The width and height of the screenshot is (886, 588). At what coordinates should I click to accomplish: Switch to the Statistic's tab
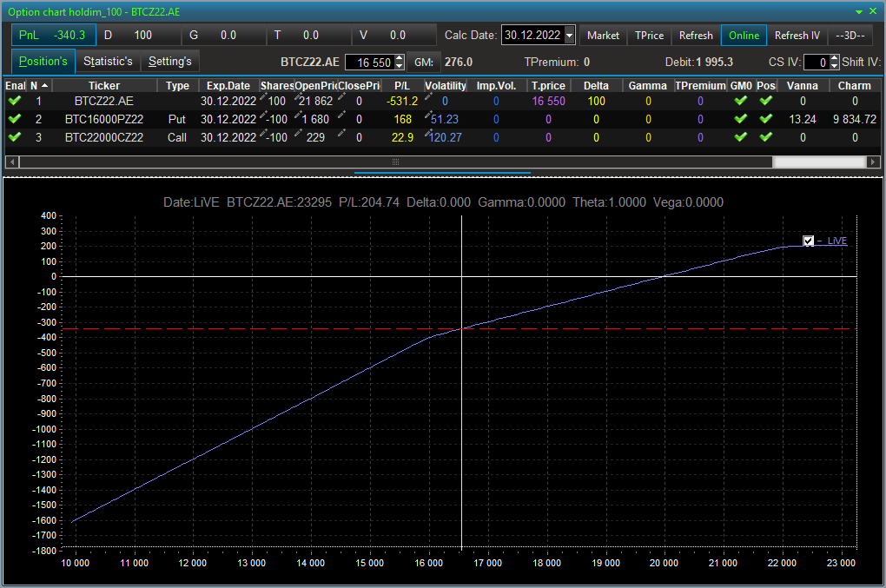[x=108, y=61]
